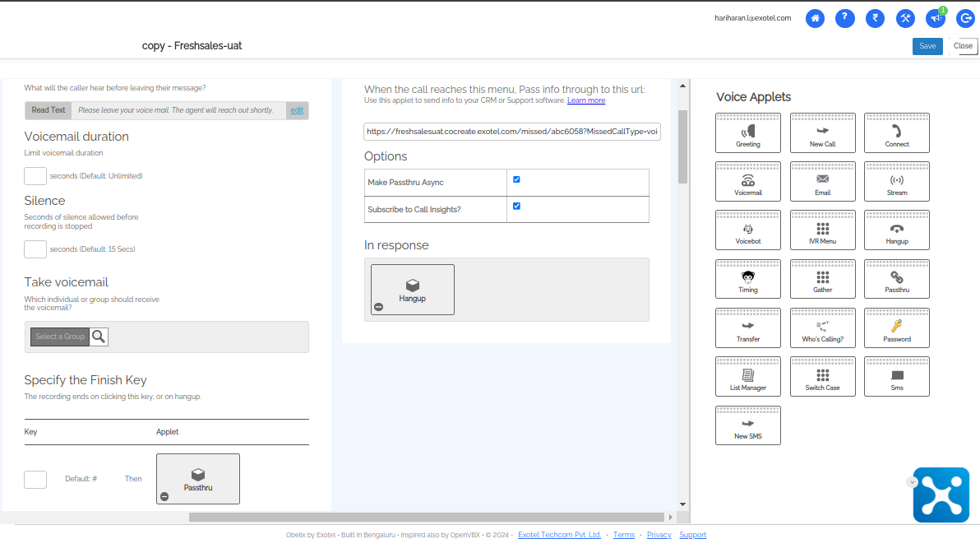Image resolution: width=980 pixels, height=539 pixels.
Task: Click the hariharan.l@exotel.com account text
Action: (752, 18)
